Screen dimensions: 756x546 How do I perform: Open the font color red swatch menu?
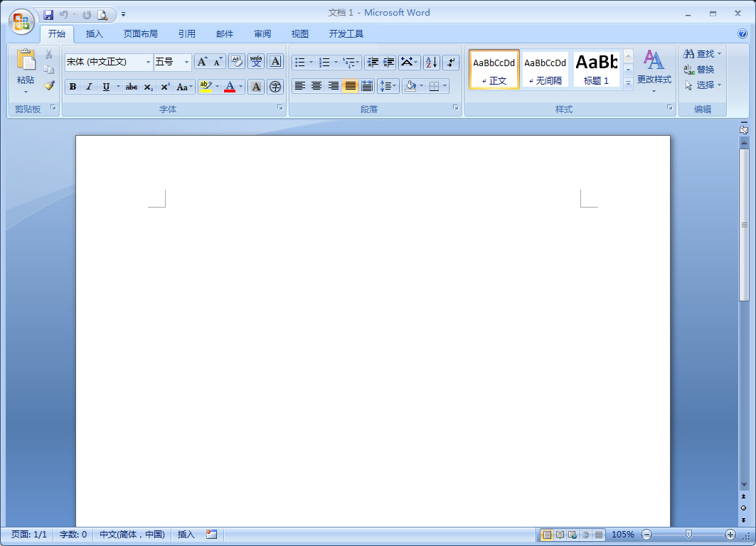point(240,87)
